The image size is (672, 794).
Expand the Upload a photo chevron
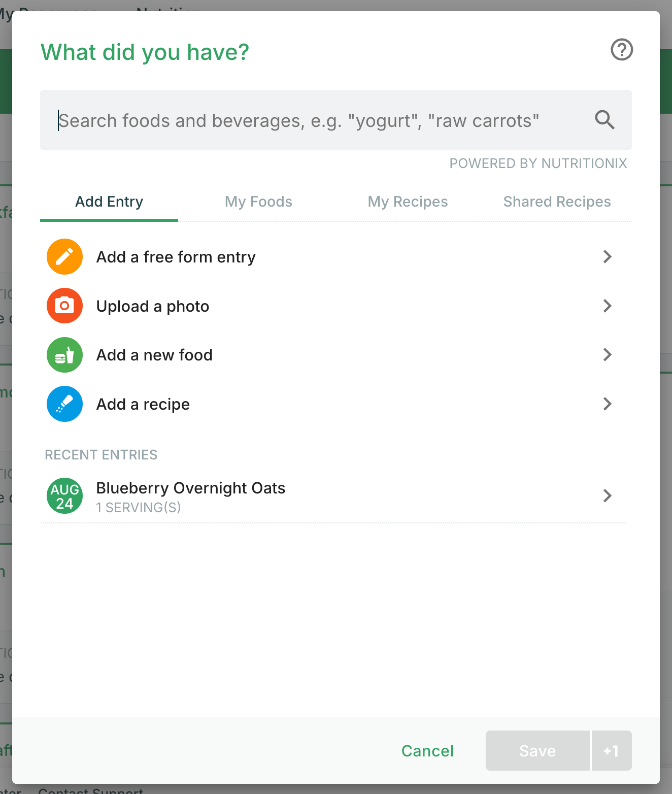coord(607,306)
